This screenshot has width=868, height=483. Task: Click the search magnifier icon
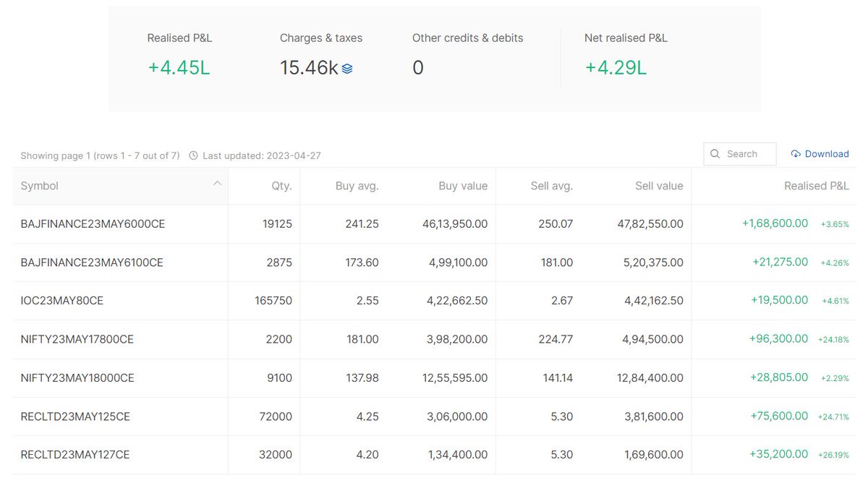tap(715, 154)
